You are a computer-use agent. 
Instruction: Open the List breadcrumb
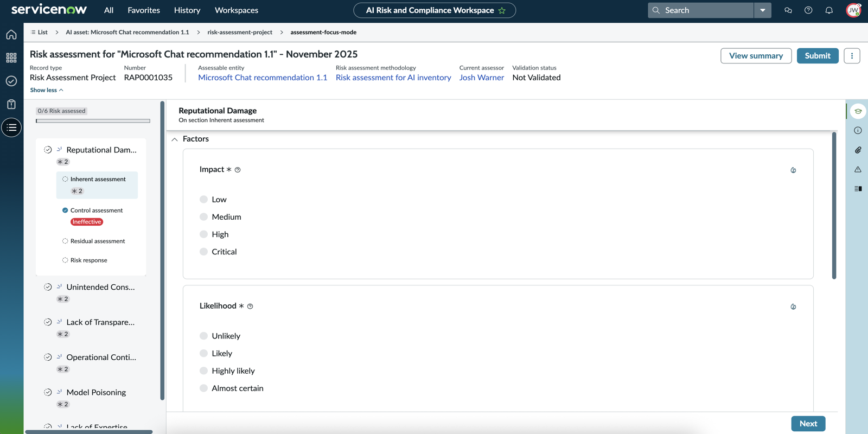coord(40,32)
